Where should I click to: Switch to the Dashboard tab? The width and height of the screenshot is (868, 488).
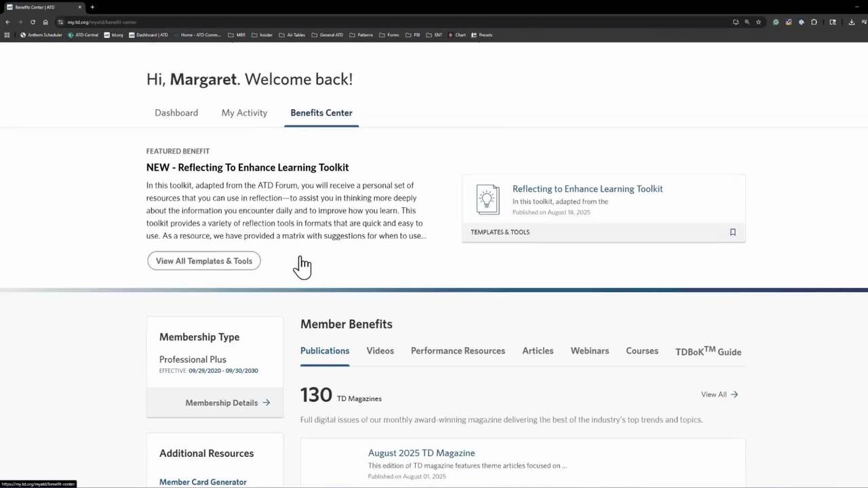[x=176, y=113]
